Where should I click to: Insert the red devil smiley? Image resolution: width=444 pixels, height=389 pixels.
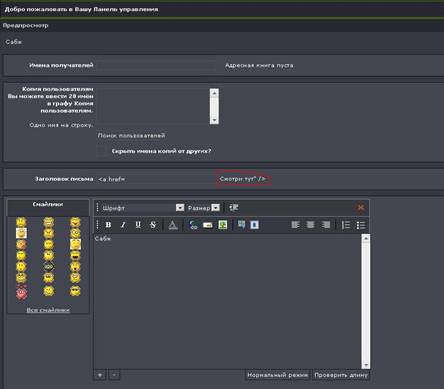click(x=21, y=292)
